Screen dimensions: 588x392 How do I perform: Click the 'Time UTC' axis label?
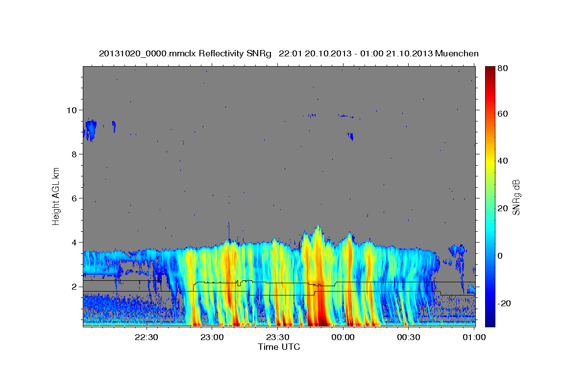point(279,347)
